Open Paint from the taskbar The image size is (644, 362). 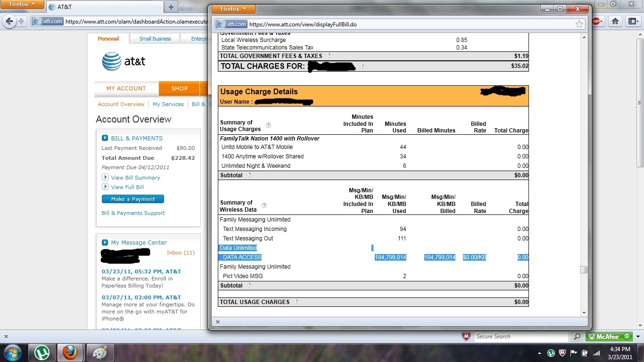100,353
